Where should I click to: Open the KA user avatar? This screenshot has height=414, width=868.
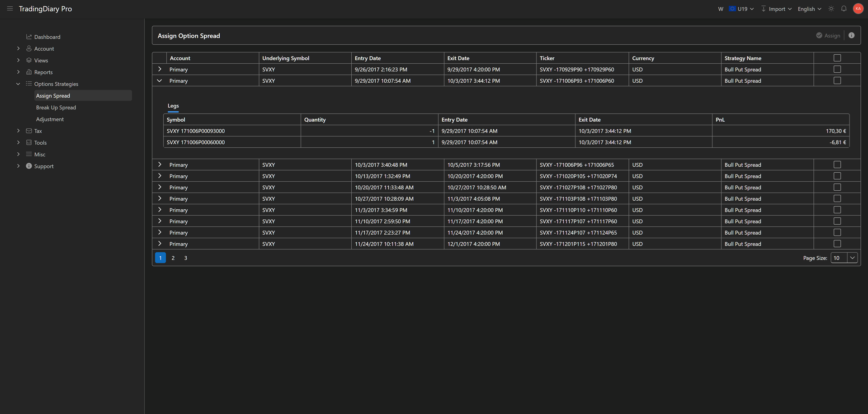858,9
